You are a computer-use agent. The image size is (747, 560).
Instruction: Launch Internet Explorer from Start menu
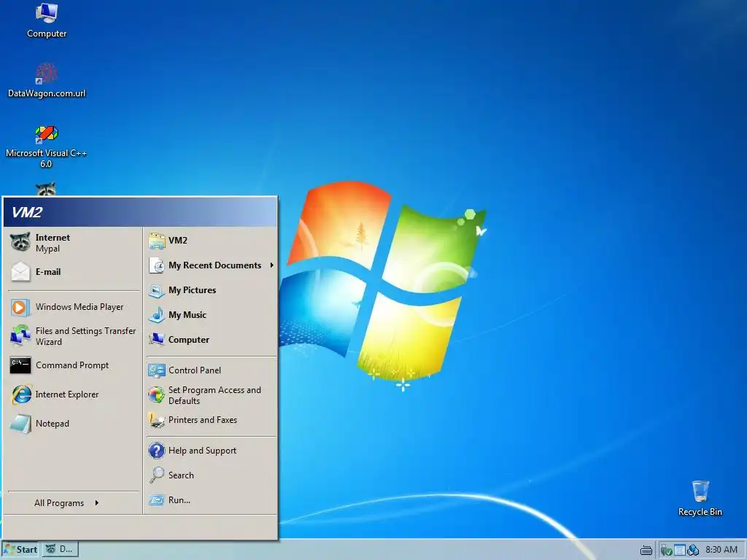tap(74, 394)
